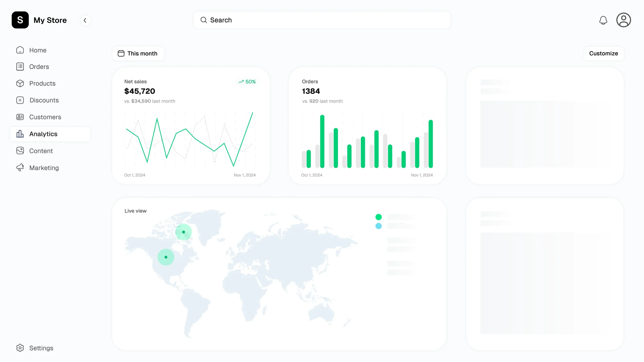Click the Content image icon
This screenshot has height=362, width=644.
[20, 151]
